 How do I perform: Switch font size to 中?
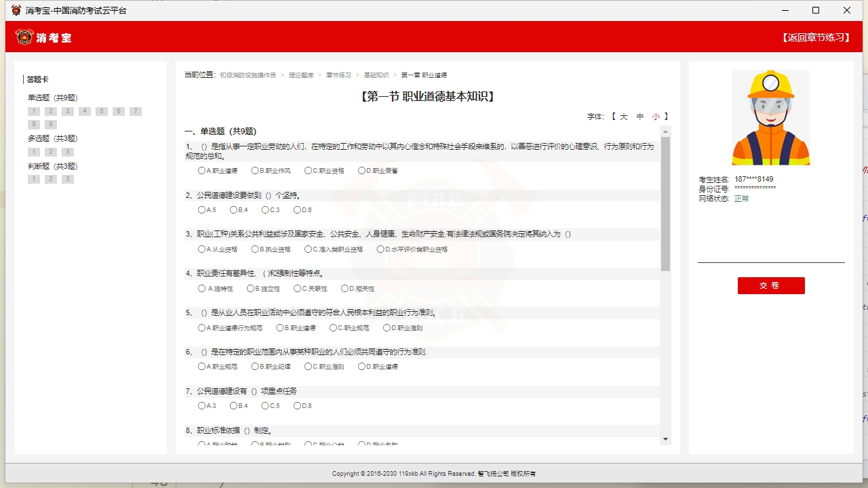pos(639,116)
